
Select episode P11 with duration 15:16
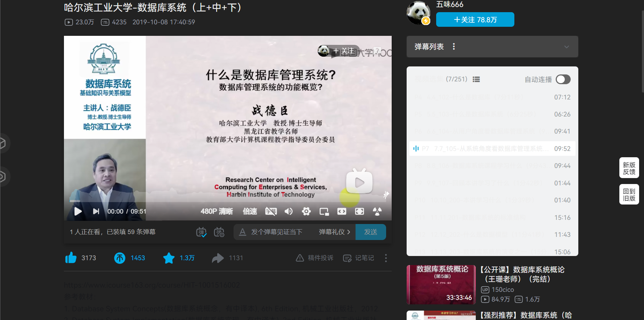point(492,217)
